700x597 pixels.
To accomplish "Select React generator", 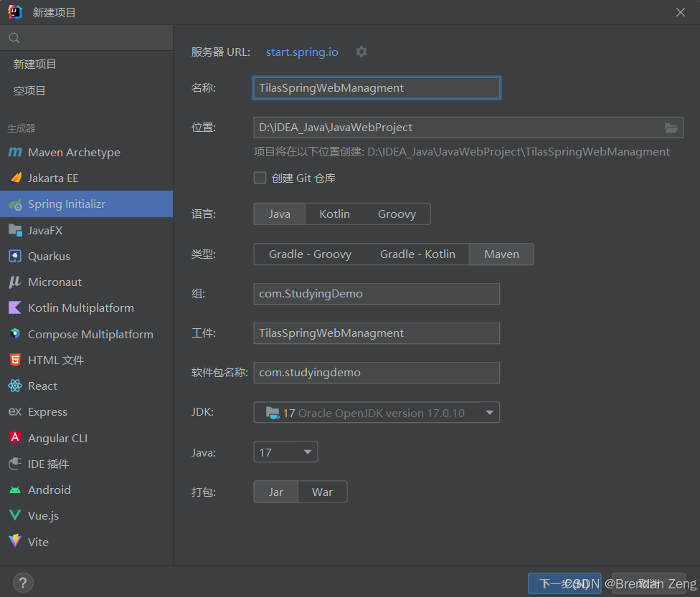I will [x=87, y=386].
